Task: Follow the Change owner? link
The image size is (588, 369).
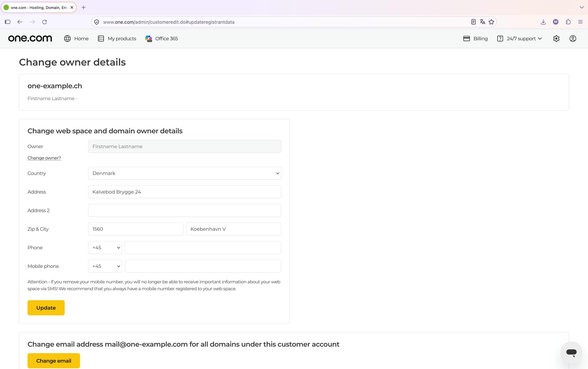Action: tap(44, 158)
